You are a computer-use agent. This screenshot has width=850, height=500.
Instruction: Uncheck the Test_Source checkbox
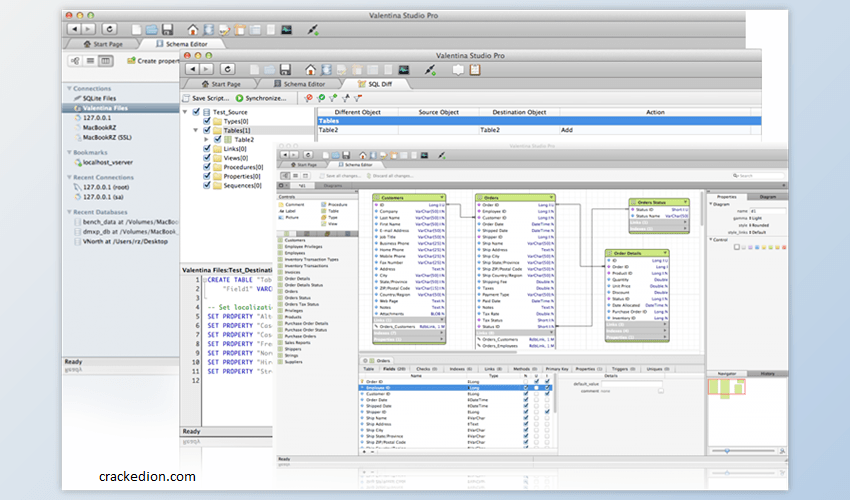(196, 112)
